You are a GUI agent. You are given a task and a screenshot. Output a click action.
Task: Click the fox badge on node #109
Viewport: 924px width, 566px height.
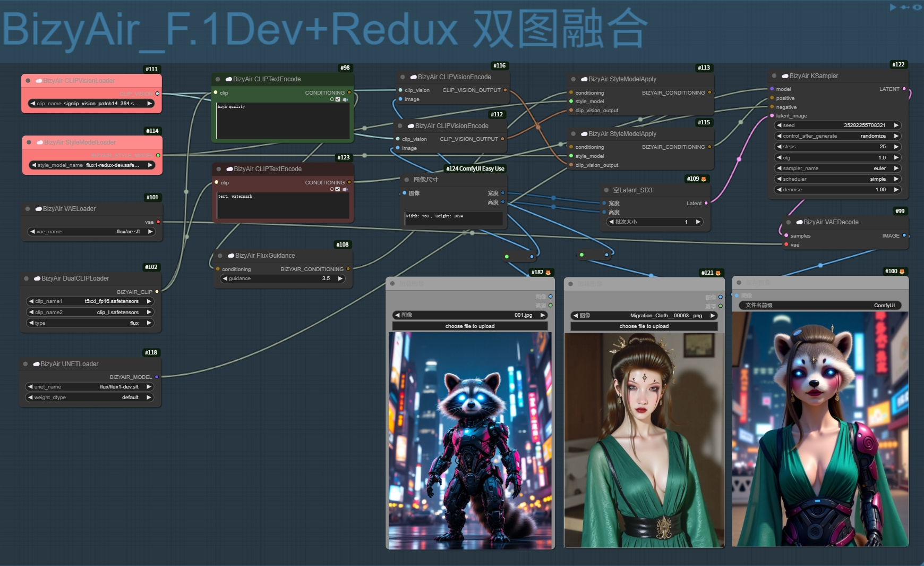point(704,179)
